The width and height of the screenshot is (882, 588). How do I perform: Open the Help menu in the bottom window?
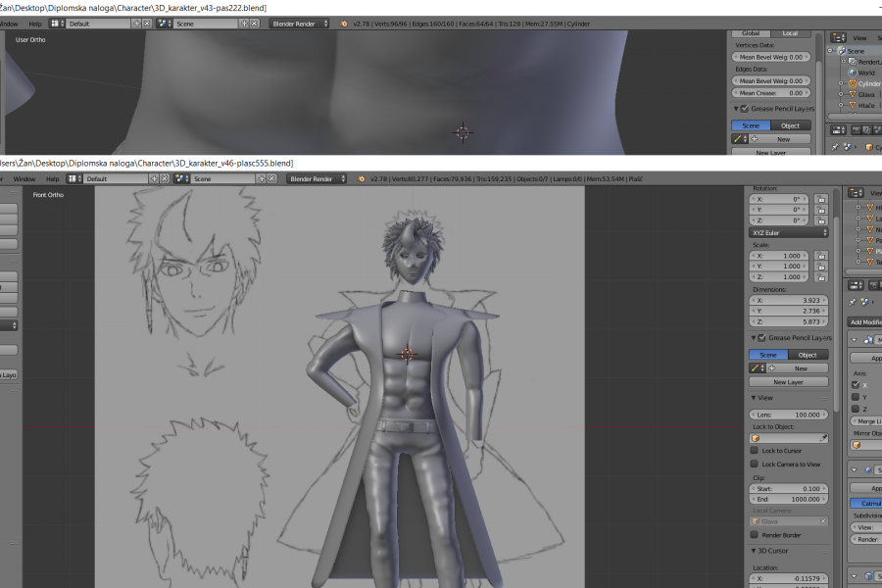(52, 179)
